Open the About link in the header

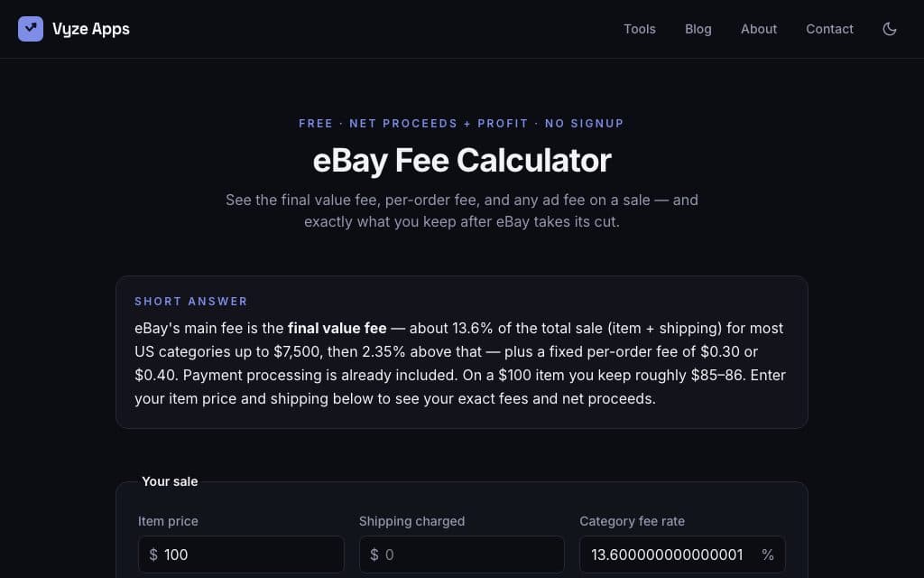758,29
